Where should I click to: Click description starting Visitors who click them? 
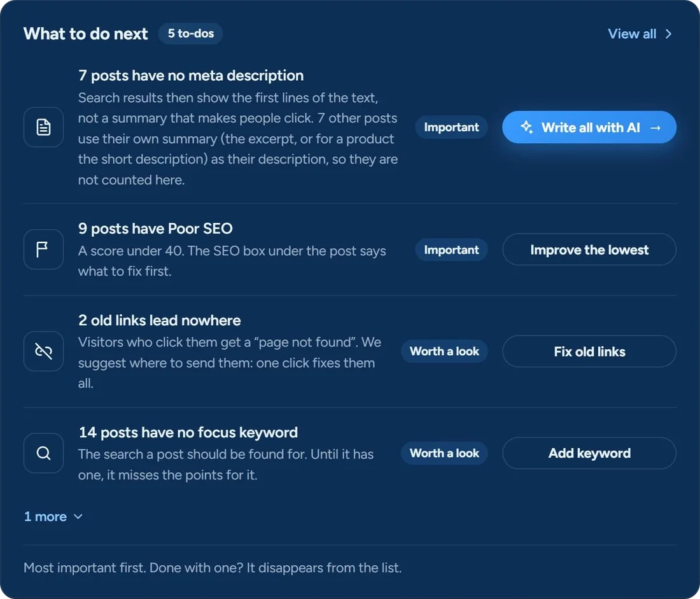tap(230, 363)
